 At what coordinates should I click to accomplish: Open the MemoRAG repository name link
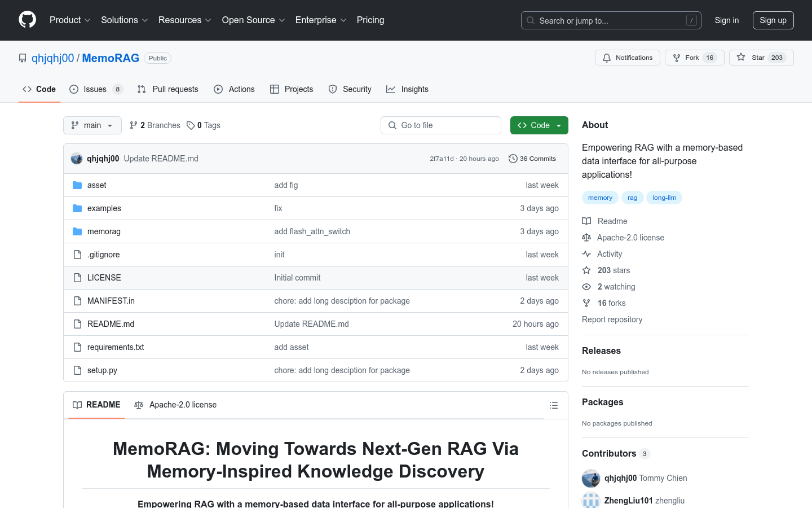[111, 58]
